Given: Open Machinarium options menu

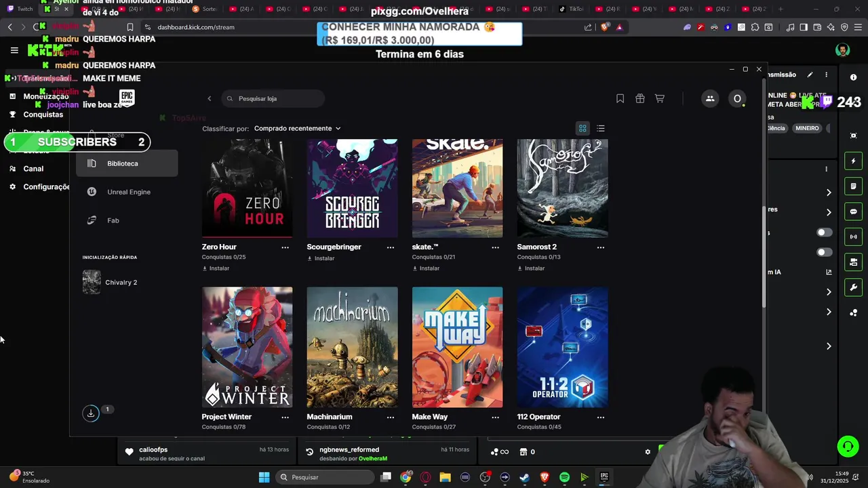Looking at the screenshot, I should (x=390, y=418).
